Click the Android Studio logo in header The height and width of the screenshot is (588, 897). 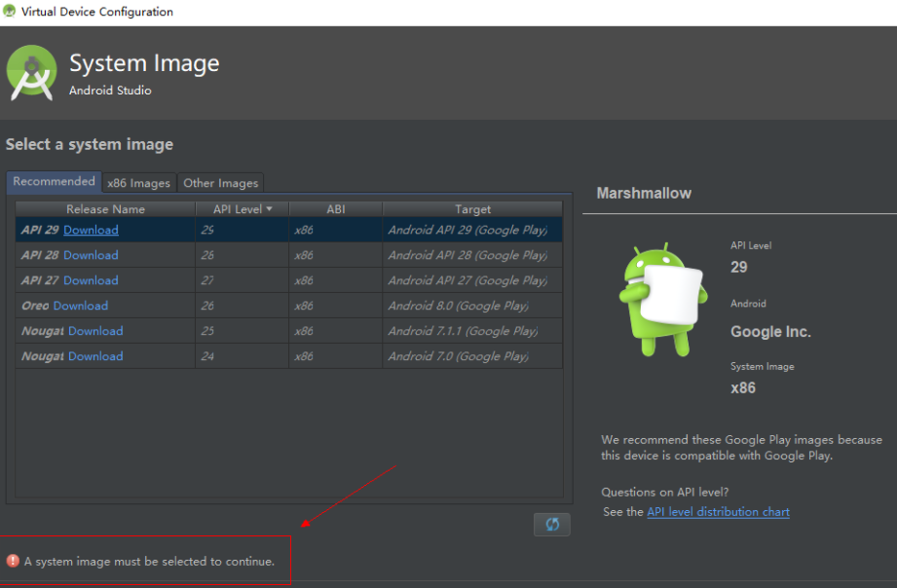click(x=31, y=73)
